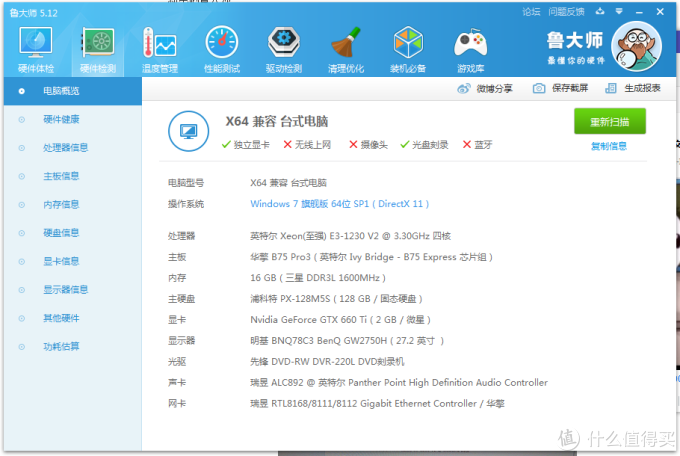Click the green 重新扫描 rescan button

(x=610, y=121)
